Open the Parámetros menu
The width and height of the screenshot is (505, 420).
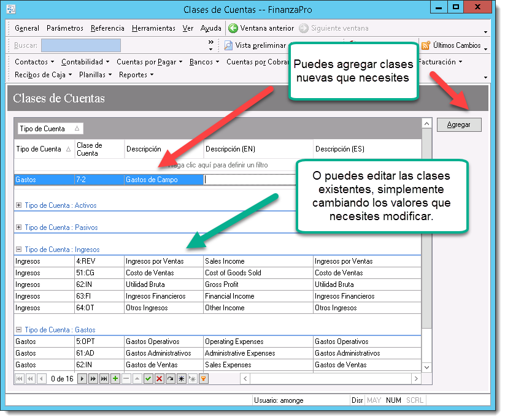tap(64, 28)
